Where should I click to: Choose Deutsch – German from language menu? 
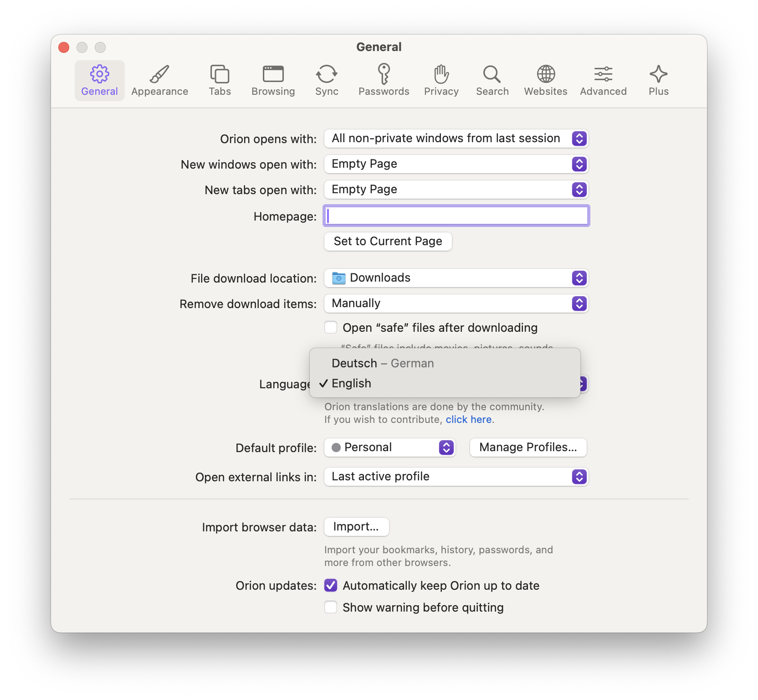coord(383,363)
